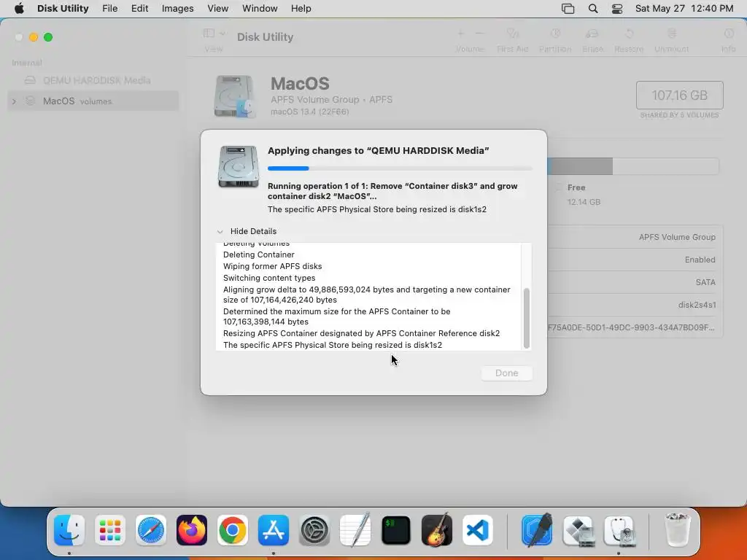Click the add Volume plus icon
The height and width of the screenshot is (560, 747).
pyautogui.click(x=461, y=34)
